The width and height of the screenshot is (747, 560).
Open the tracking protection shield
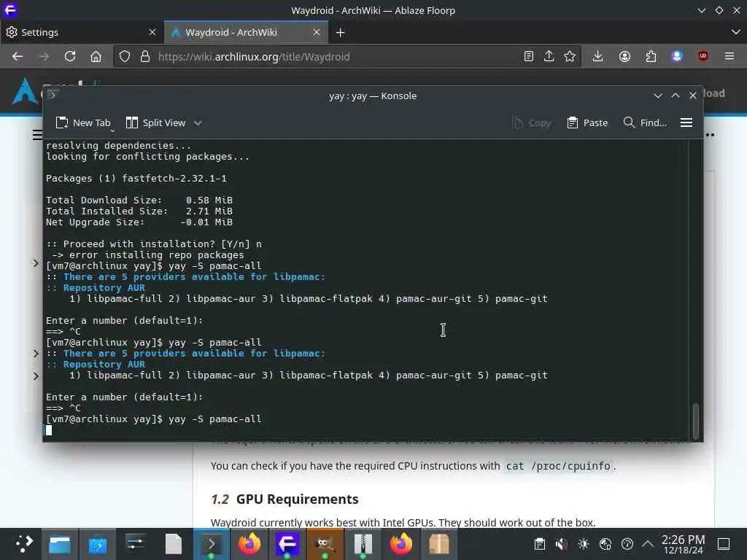tap(124, 57)
